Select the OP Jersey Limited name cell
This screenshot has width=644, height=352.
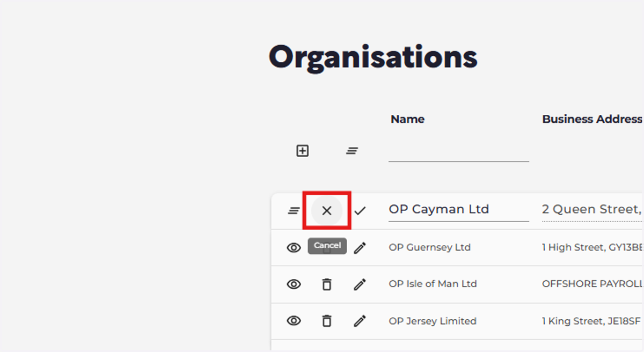(x=433, y=321)
